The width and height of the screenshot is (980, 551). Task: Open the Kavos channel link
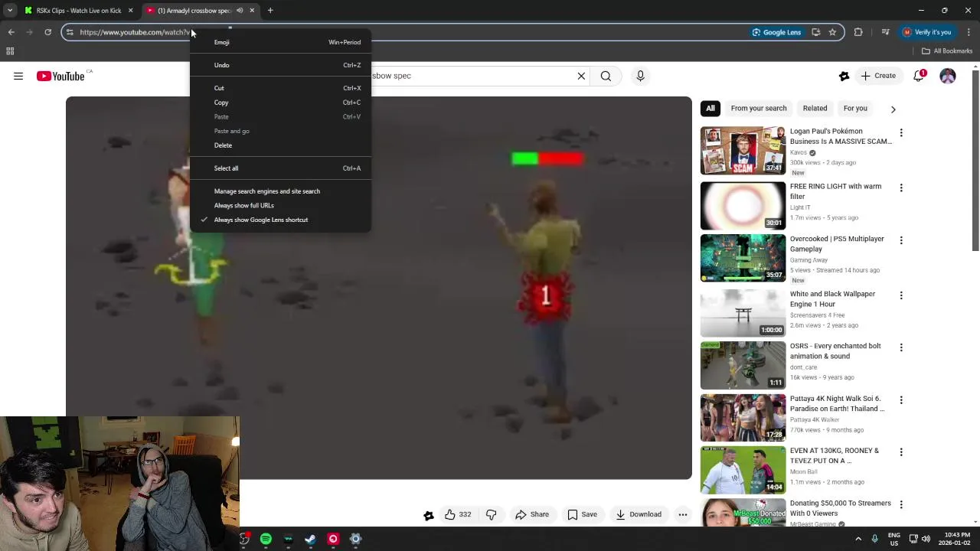coord(799,152)
